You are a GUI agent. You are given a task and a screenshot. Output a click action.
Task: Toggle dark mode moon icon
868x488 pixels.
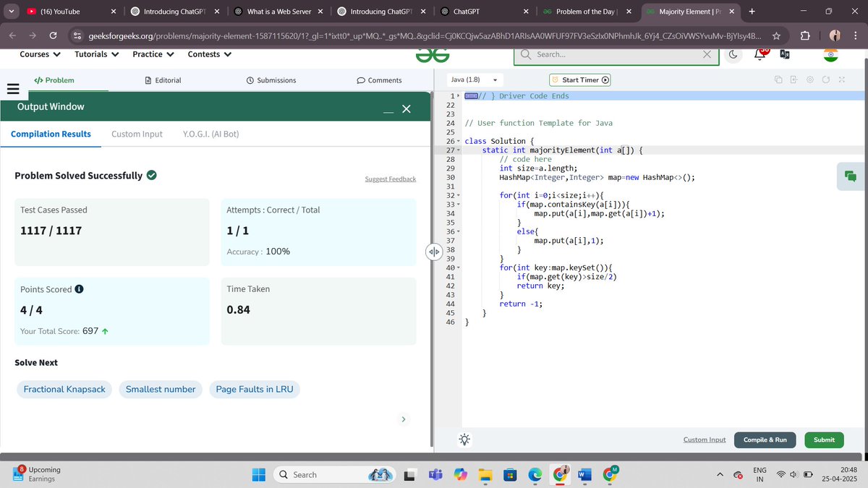(733, 54)
